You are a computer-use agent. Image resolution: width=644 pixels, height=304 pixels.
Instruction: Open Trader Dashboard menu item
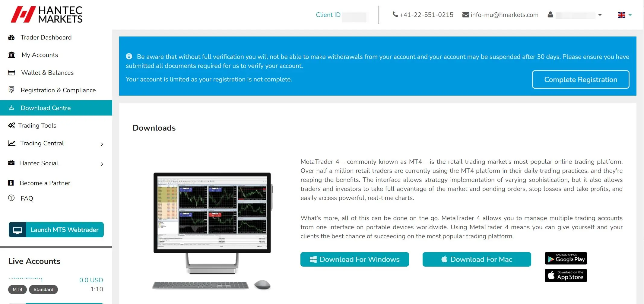56,37
